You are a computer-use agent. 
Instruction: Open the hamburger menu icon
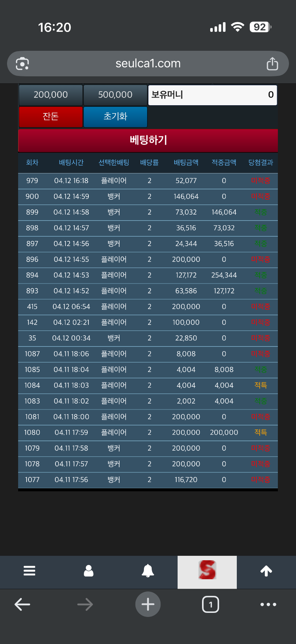(x=30, y=571)
